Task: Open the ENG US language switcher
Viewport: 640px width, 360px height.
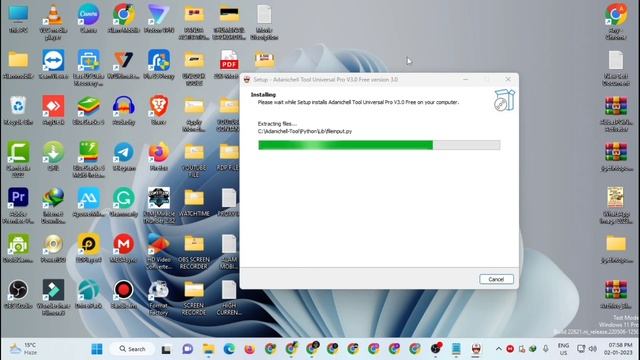Action: (563, 349)
